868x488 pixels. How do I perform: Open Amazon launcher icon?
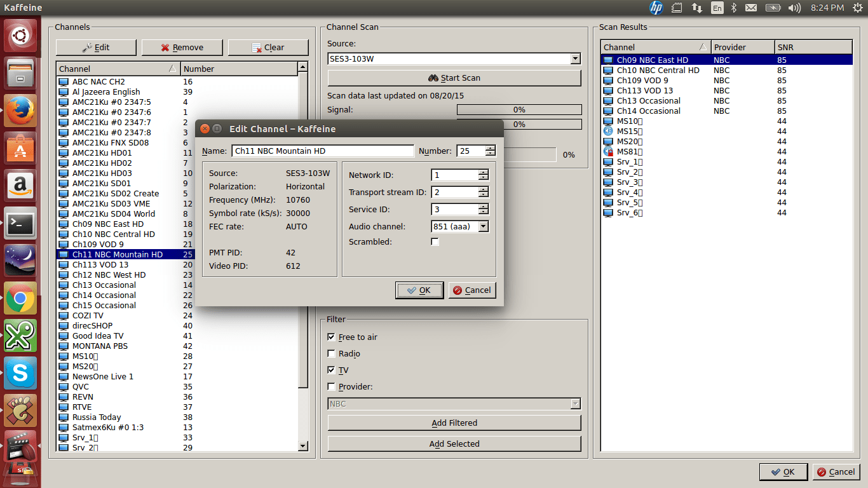tap(20, 186)
